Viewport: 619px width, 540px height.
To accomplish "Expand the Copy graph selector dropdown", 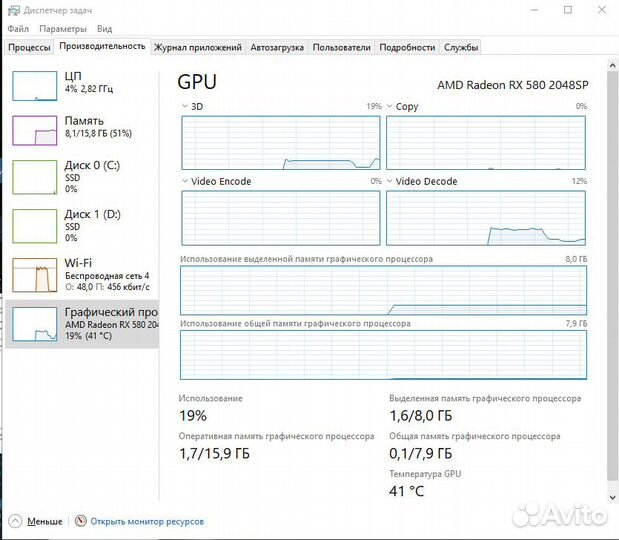I will tap(390, 106).
